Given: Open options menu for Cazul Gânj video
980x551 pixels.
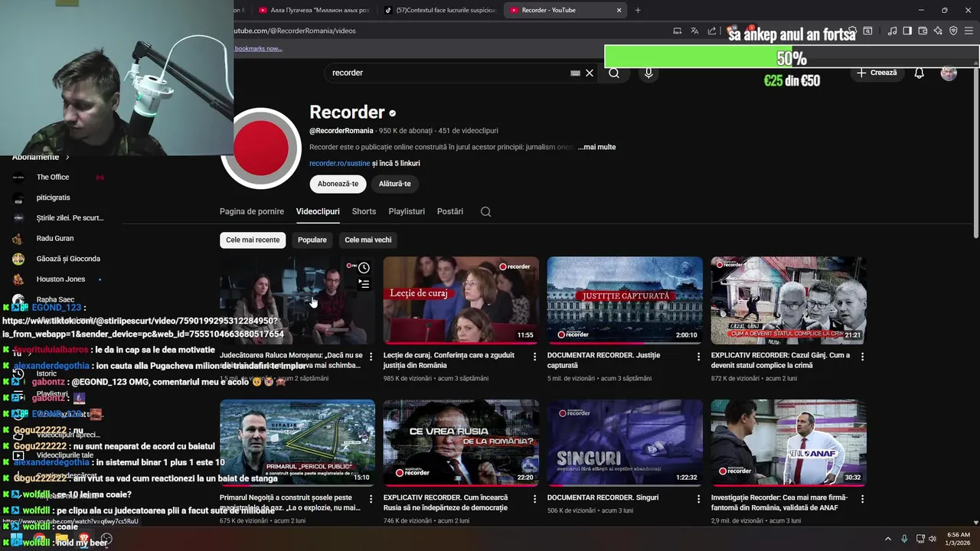Looking at the screenshot, I should [x=862, y=357].
